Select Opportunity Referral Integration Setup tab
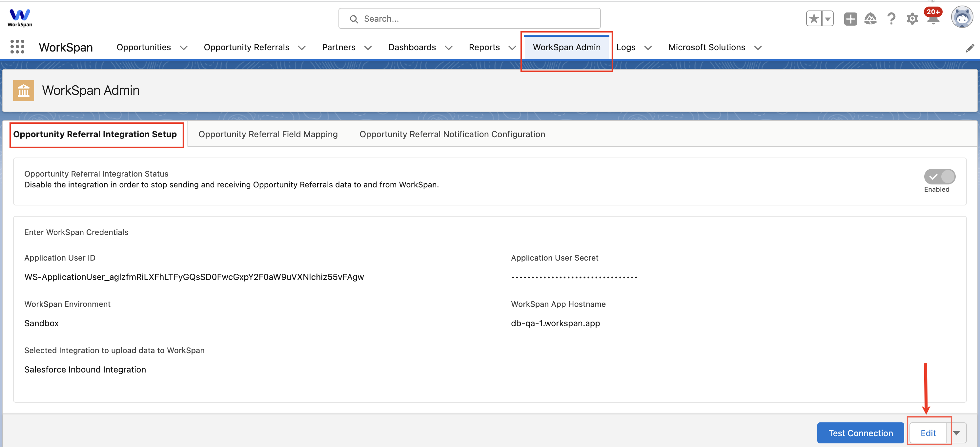980x447 pixels. [x=95, y=134]
